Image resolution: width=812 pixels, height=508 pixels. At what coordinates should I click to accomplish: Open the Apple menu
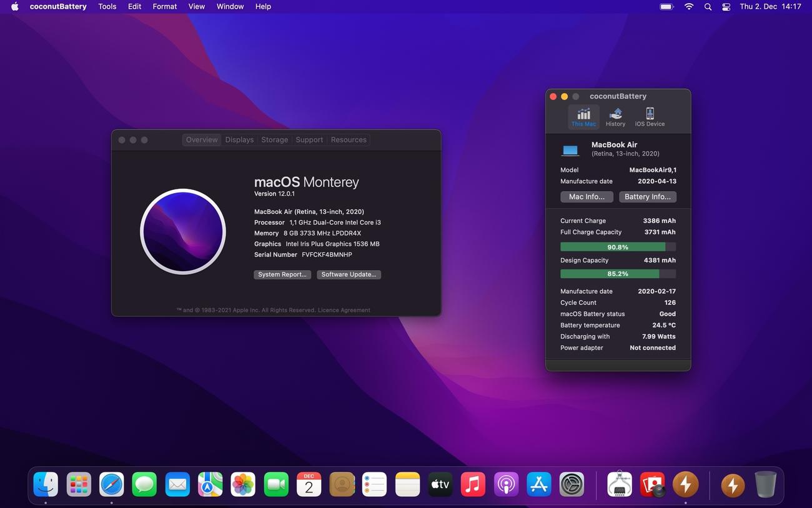pyautogui.click(x=15, y=6)
